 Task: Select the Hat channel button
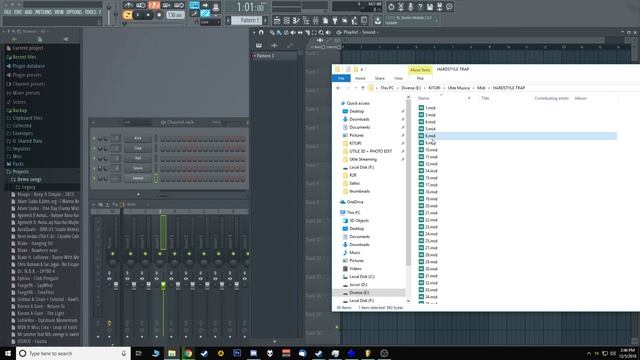point(138,158)
